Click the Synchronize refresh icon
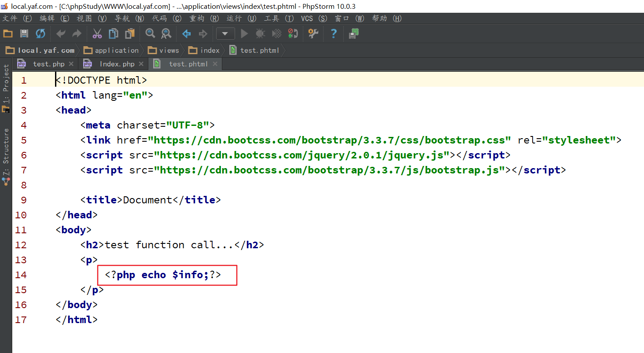Image resolution: width=644 pixels, height=353 pixels. 40,33
